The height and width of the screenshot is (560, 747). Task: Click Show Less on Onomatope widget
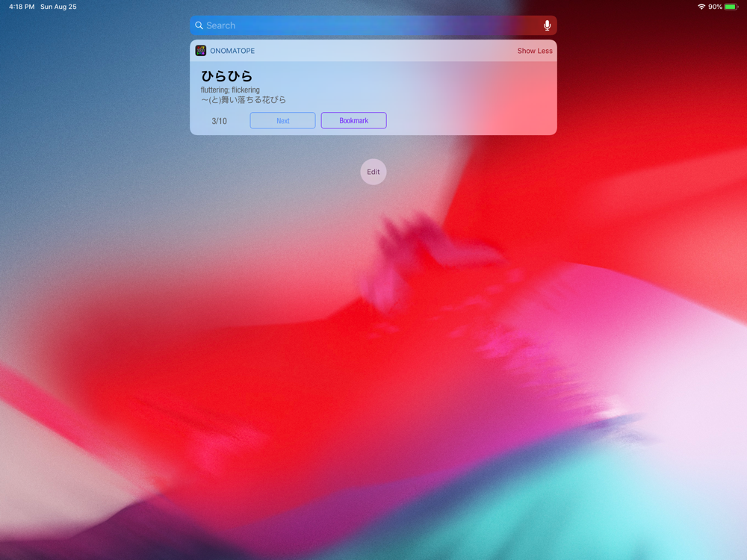535,51
